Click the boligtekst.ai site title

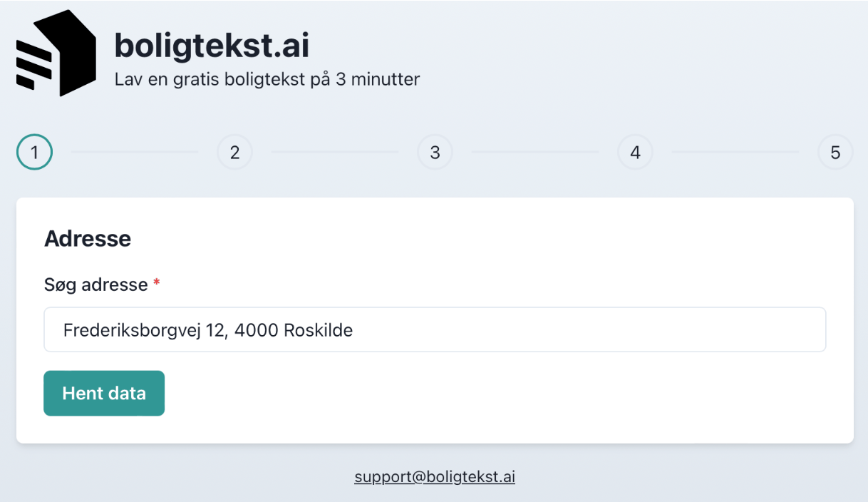pos(212,46)
